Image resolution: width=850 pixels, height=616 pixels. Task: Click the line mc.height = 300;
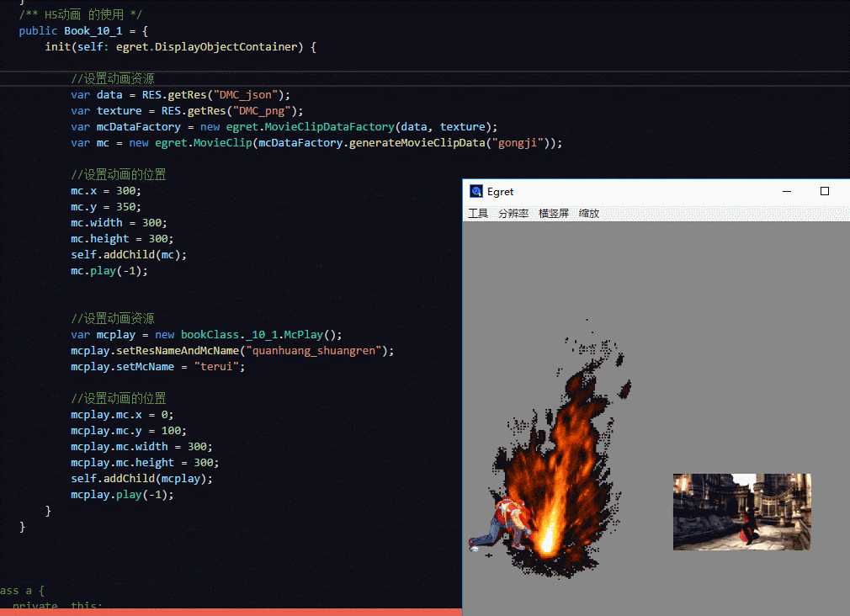[x=122, y=239]
